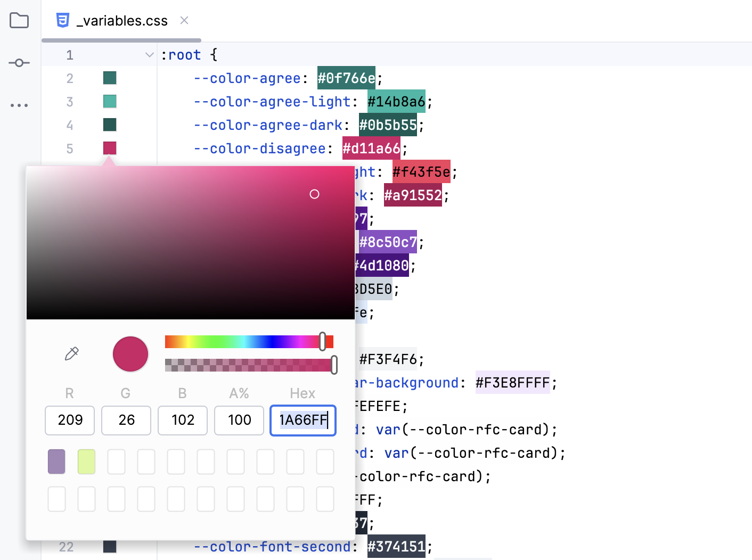Screen dimensions: 752x560
Task: Click the gutter color icon on line 22
Action: click(x=109, y=546)
